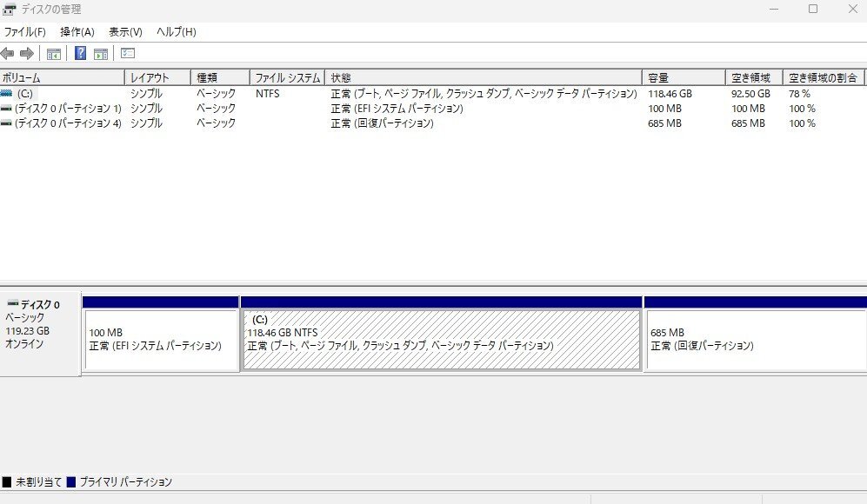
Task: Click the Forward arrow toolbar icon
Action: click(27, 54)
